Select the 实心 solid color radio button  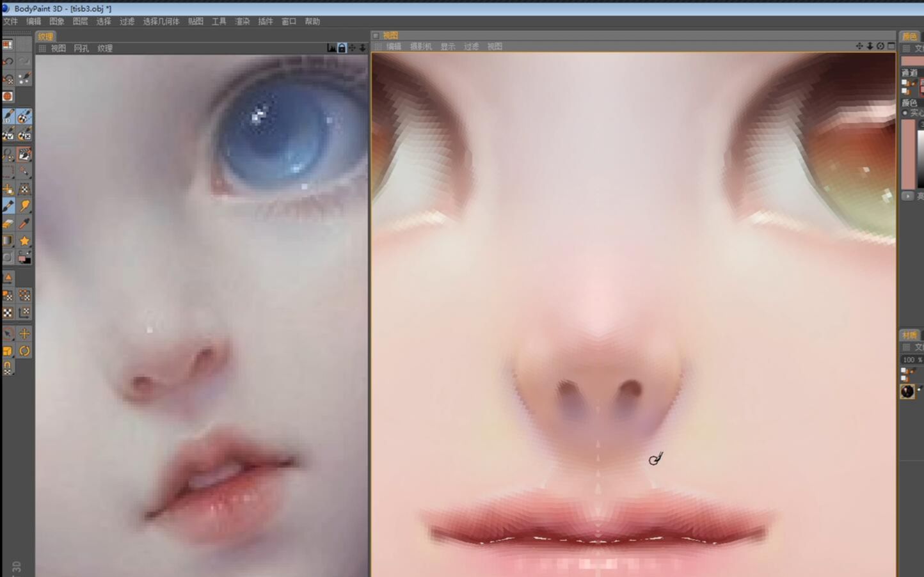click(905, 113)
